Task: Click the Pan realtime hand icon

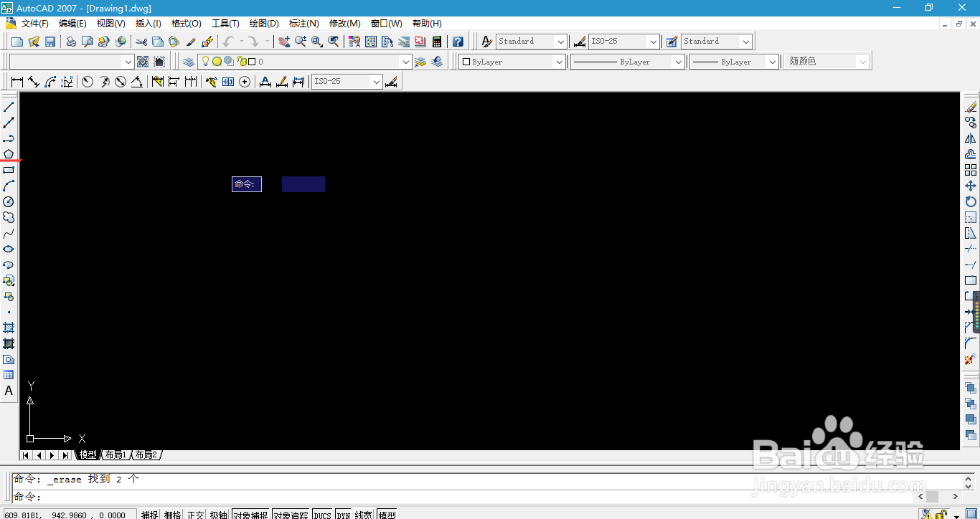Action: [x=284, y=42]
